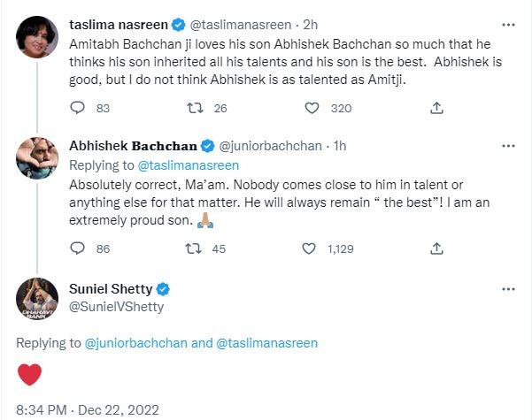Share Abhishek Bachchan's reply tweet
Viewport: 532px width, 420px height.
point(436,248)
